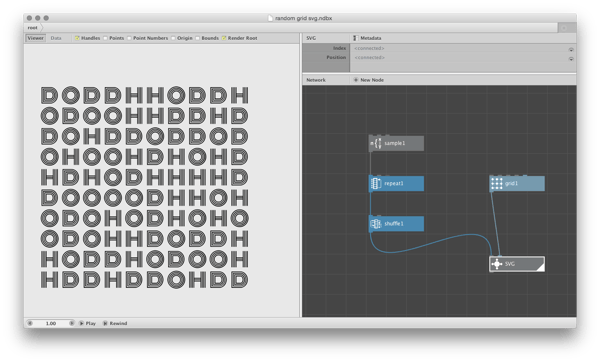Click the New Node button label
600x362 pixels.
[372, 80]
